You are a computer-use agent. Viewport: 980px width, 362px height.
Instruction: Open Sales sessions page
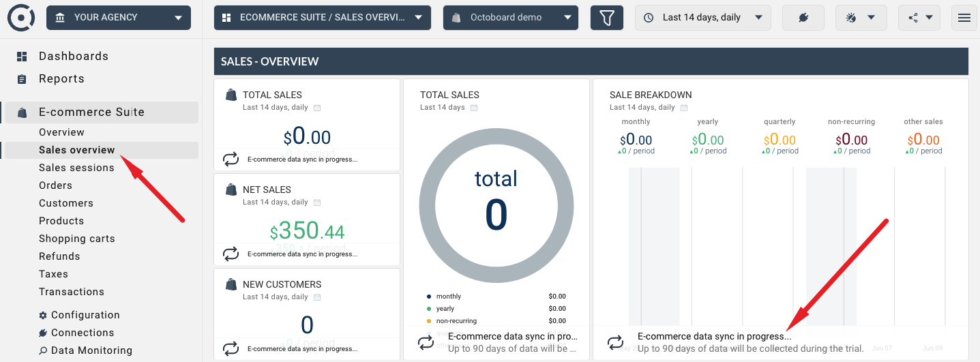pos(76,168)
